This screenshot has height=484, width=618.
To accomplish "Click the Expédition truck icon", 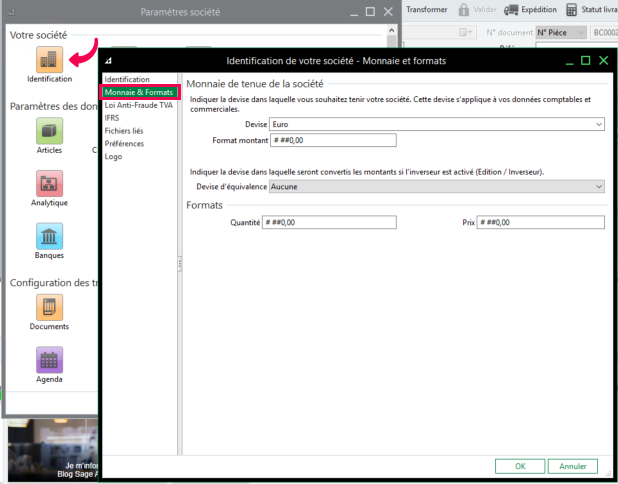I will click(x=511, y=10).
